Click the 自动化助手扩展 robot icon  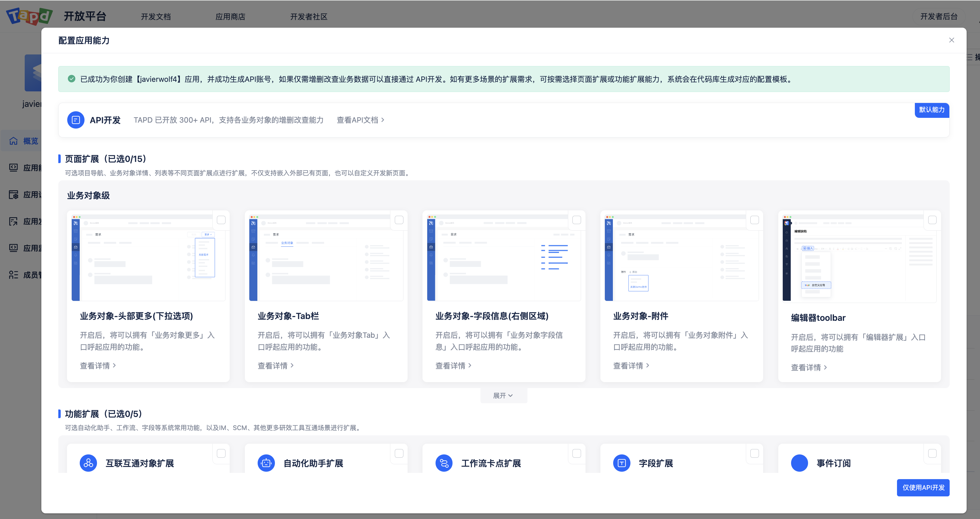(x=266, y=463)
